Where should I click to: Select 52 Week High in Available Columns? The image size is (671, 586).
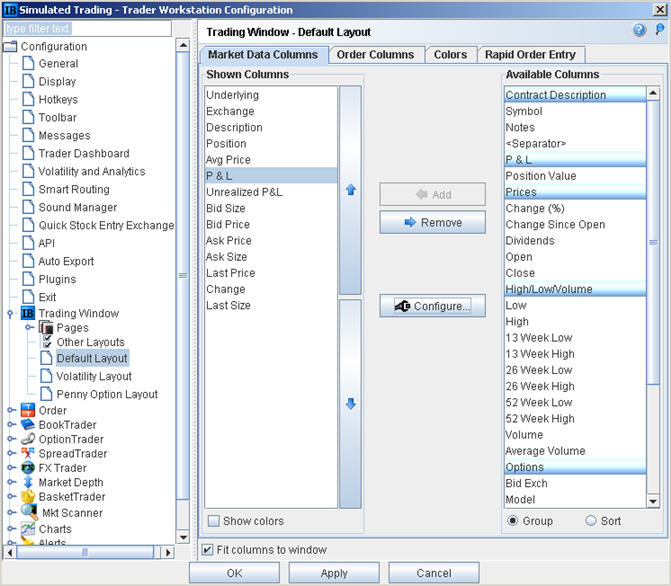575,419
